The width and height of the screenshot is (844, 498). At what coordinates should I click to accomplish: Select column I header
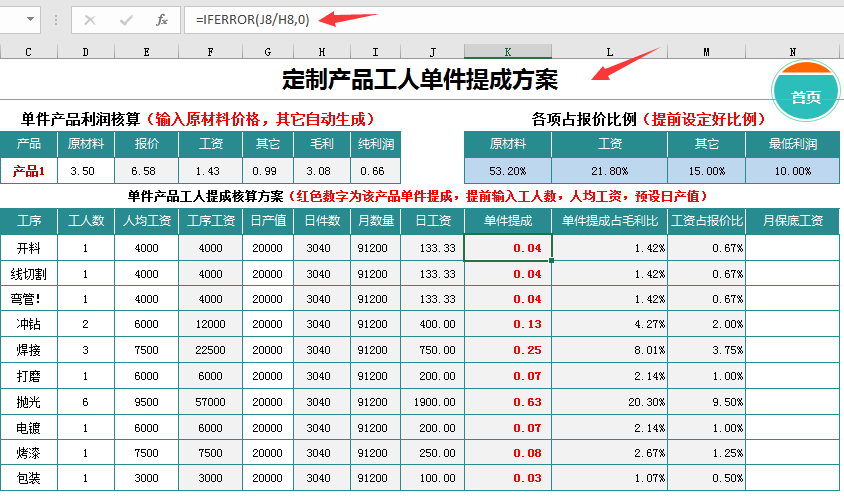[375, 52]
